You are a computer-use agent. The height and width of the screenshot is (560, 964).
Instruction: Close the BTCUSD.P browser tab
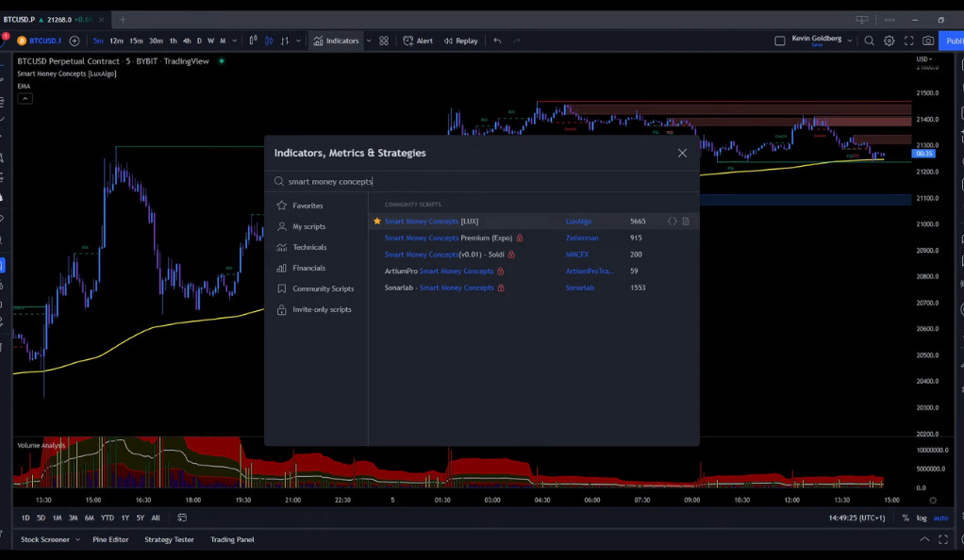[x=102, y=20]
